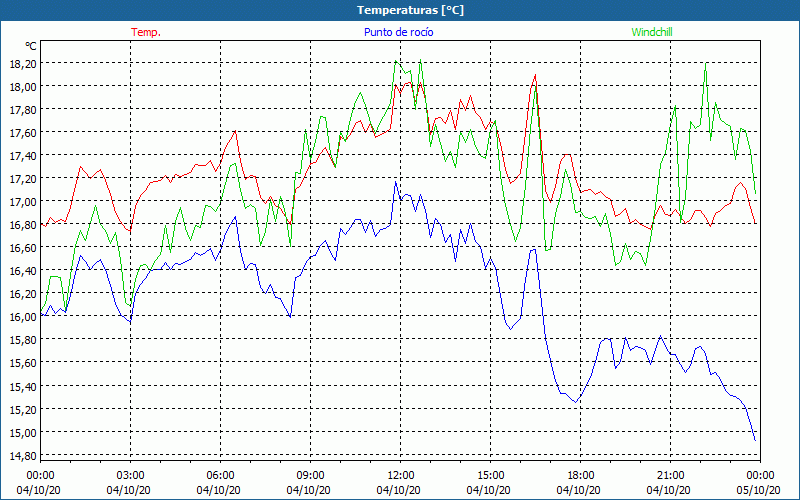Click the 16,60 y-axis value
This screenshot has width=800, height=500.
click(x=23, y=247)
